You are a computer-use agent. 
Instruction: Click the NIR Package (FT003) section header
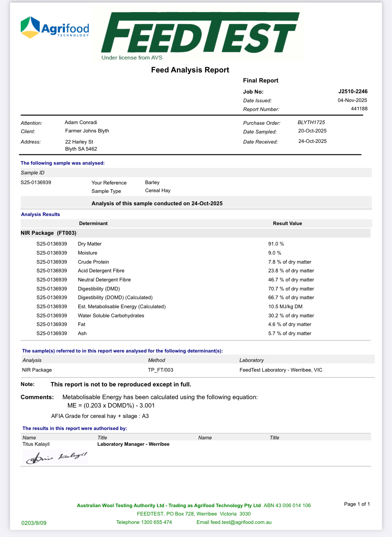49,233
